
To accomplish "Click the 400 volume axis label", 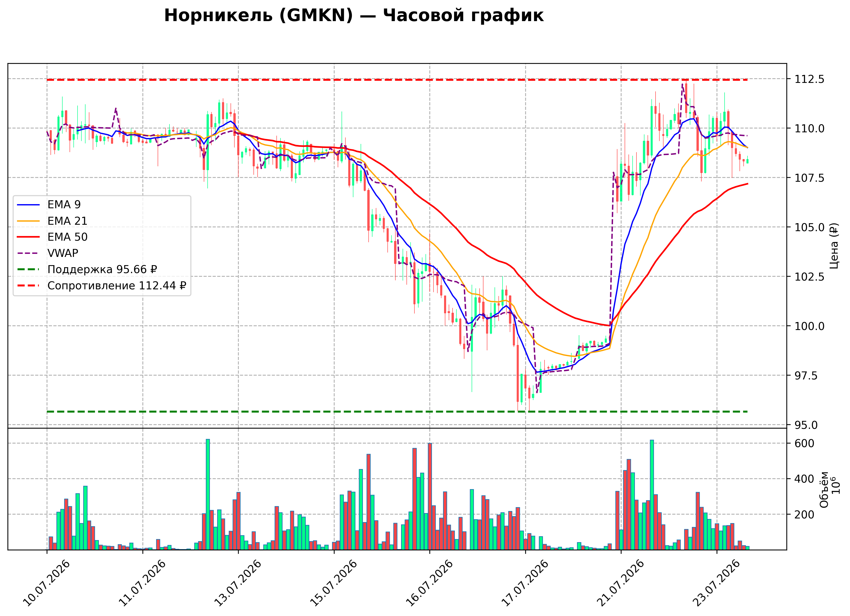I will (x=805, y=479).
